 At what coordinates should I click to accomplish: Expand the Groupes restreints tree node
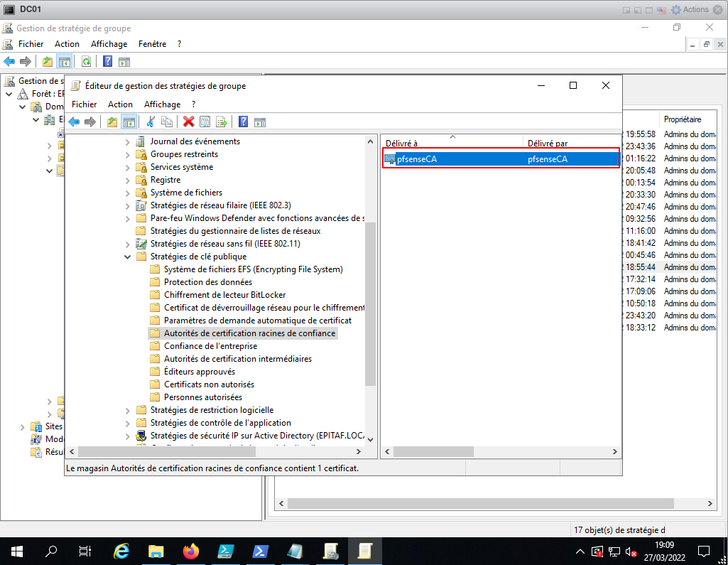[128, 154]
